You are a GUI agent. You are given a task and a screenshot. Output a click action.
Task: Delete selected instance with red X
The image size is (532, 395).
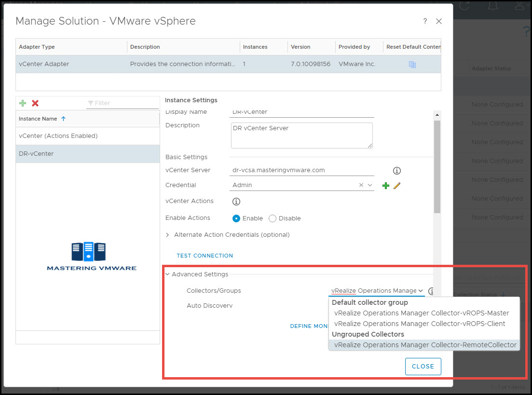35,103
